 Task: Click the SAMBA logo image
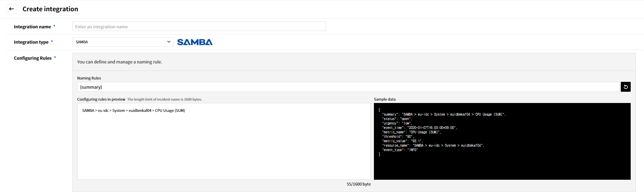pos(195,42)
